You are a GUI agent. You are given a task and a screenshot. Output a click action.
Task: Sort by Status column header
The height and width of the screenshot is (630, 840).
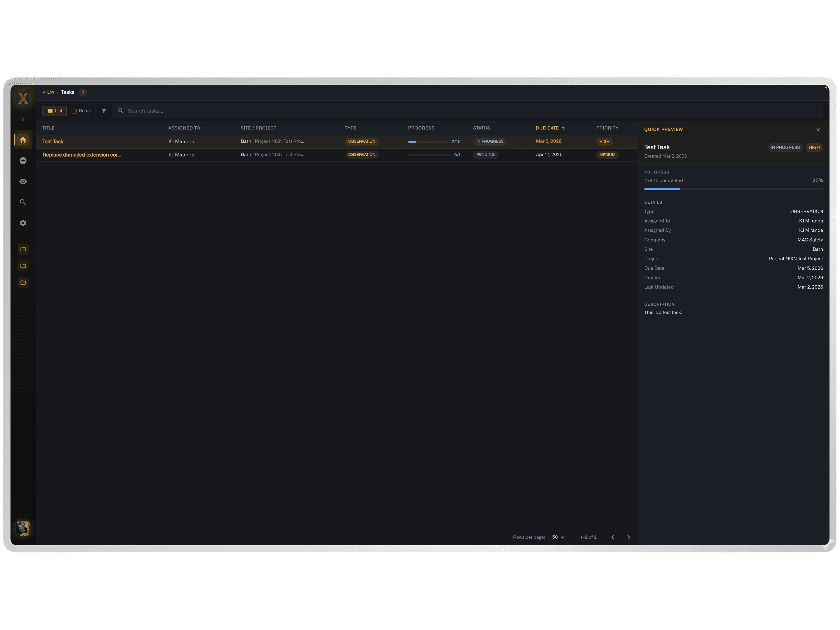(x=481, y=128)
